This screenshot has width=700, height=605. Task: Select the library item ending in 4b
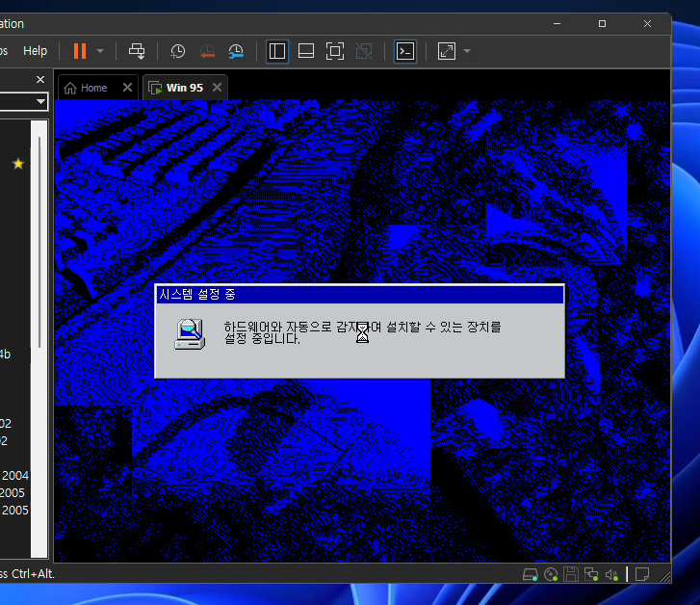[5, 355]
